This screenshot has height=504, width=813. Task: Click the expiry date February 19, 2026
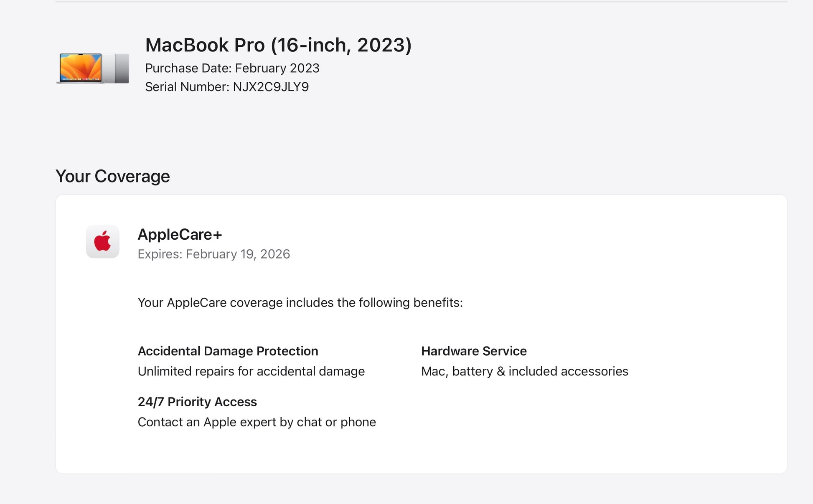tap(238, 254)
